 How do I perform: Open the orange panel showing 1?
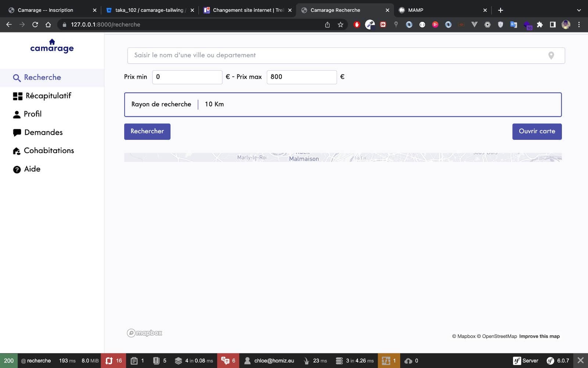[x=389, y=361]
